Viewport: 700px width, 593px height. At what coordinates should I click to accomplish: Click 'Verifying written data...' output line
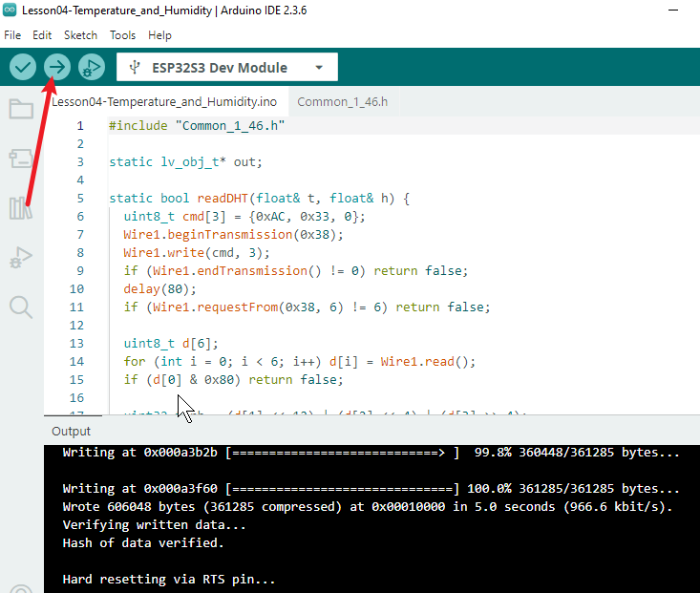click(x=154, y=524)
